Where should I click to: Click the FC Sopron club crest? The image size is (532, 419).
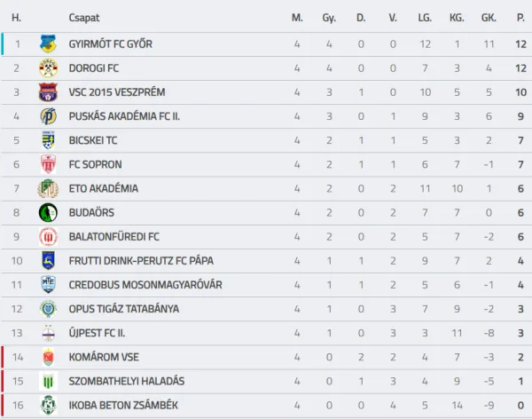47,164
